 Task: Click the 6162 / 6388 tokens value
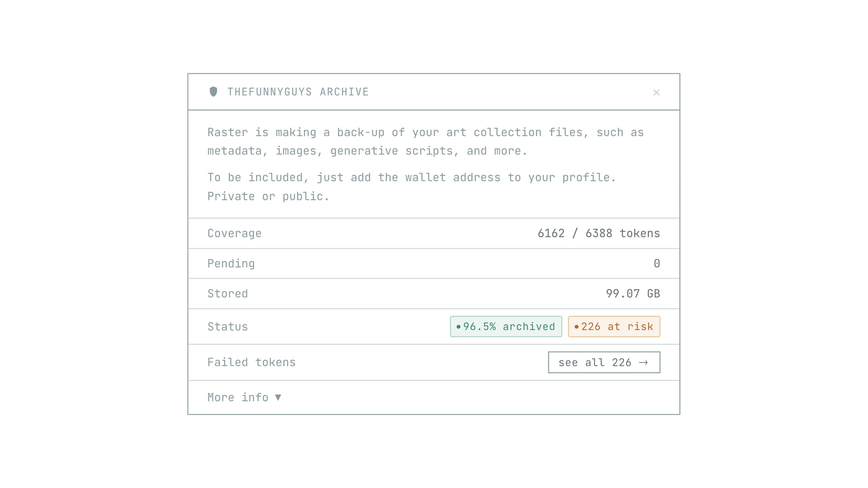click(598, 233)
